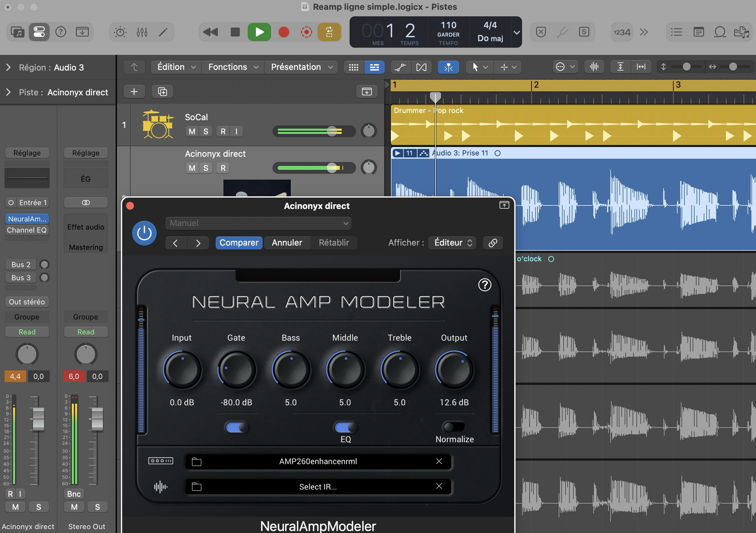Open the Édition menu
756x533 pixels.
[176, 67]
